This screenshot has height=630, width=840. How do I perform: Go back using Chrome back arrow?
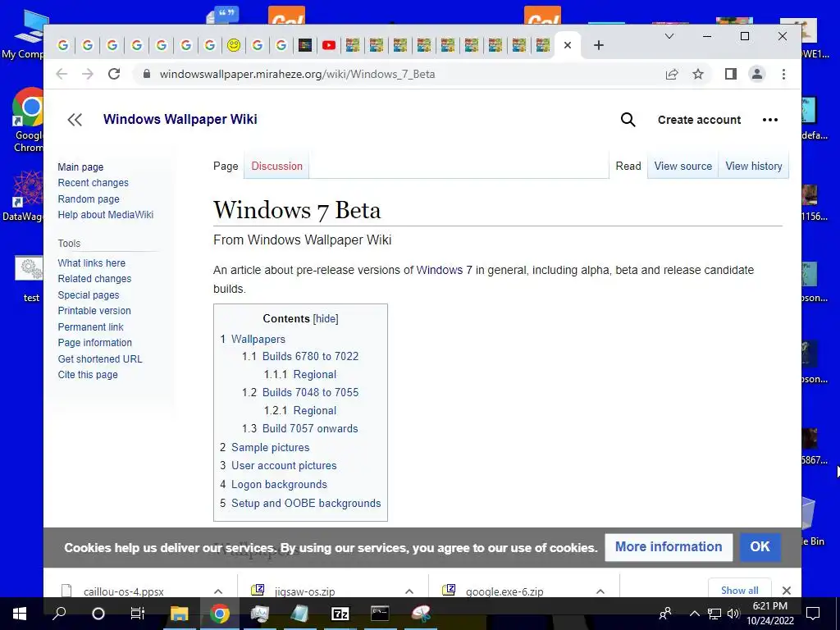pos(62,74)
